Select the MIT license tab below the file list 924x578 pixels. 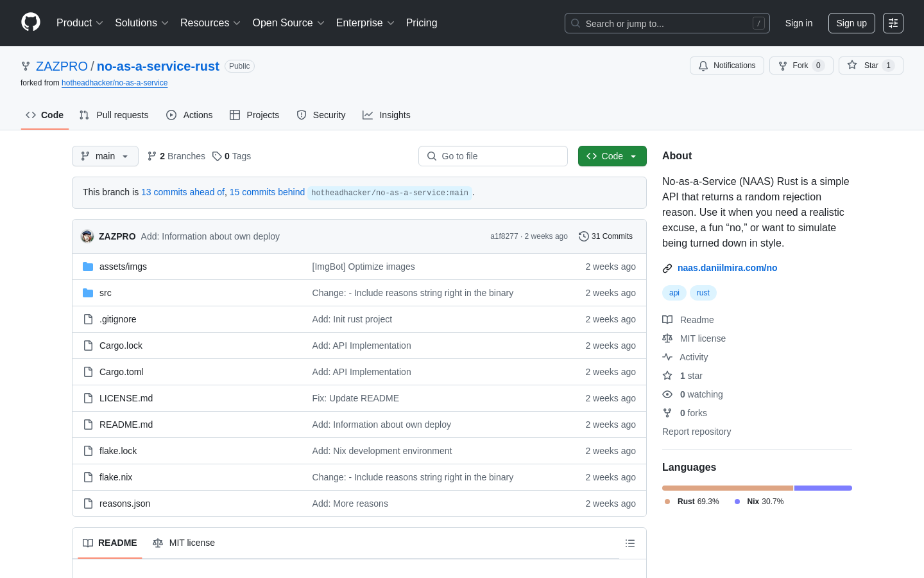(x=184, y=543)
